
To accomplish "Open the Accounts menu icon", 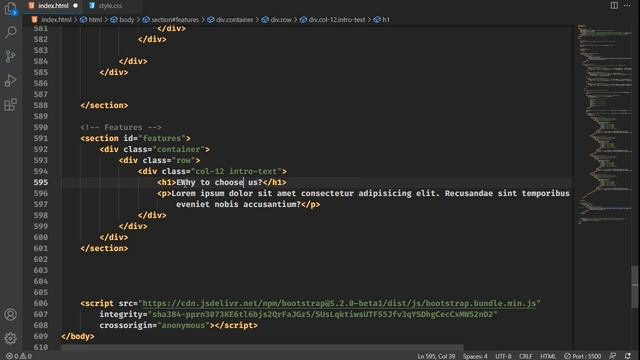I will 11,314.
